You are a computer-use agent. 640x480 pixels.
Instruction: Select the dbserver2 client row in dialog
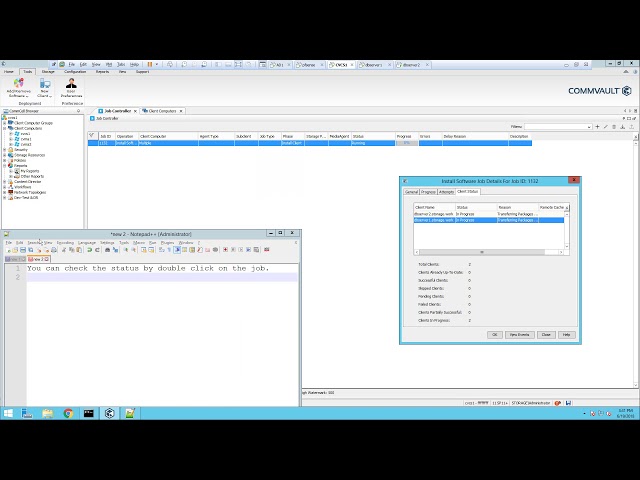coord(489,214)
